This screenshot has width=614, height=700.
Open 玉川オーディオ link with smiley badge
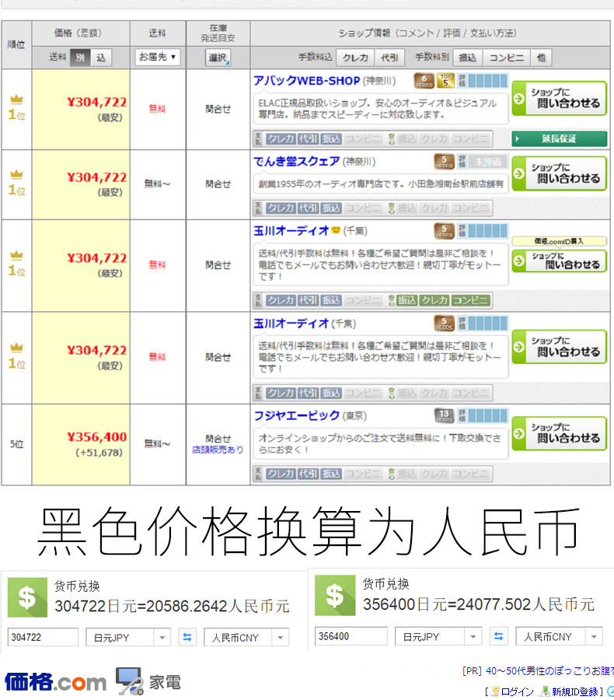(291, 231)
